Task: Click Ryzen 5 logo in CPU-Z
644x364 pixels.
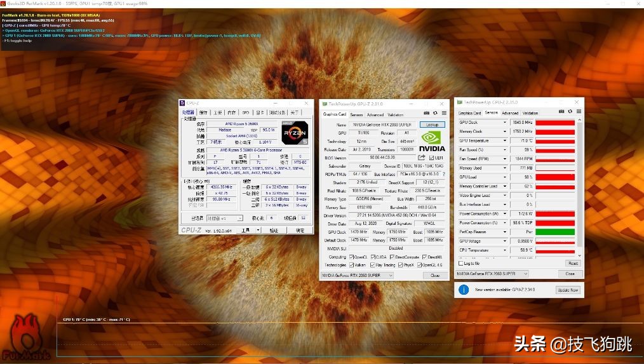Action: tap(295, 133)
